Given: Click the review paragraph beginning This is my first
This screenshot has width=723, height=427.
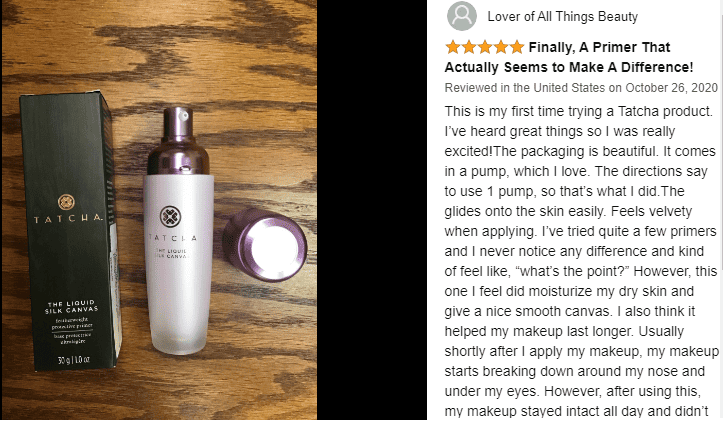Looking at the screenshot, I should pyautogui.click(x=581, y=261).
